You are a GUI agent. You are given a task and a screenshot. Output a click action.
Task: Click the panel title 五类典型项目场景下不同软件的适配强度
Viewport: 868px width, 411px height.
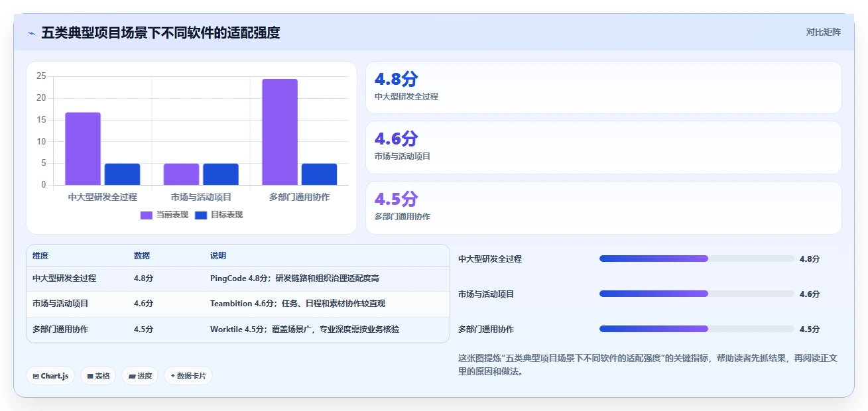click(160, 32)
